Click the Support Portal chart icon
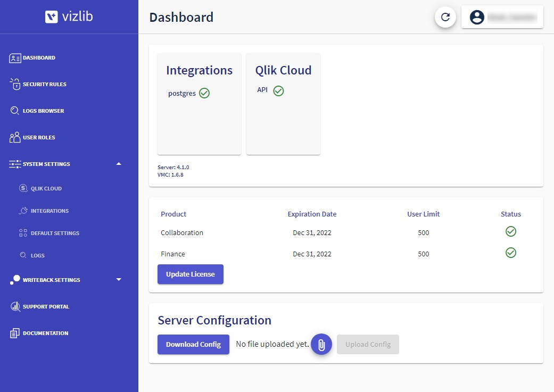Image resolution: width=554 pixels, height=392 pixels. click(15, 306)
